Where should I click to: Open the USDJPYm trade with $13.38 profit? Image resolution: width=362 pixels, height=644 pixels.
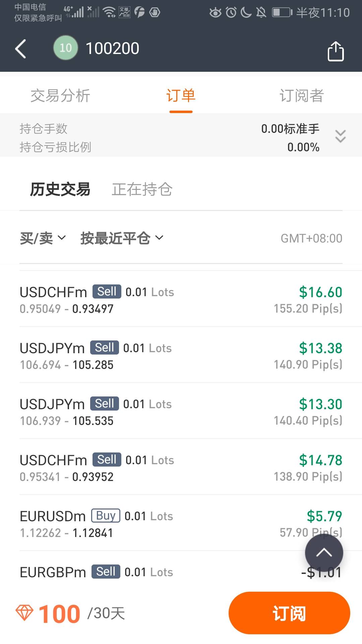(181, 356)
